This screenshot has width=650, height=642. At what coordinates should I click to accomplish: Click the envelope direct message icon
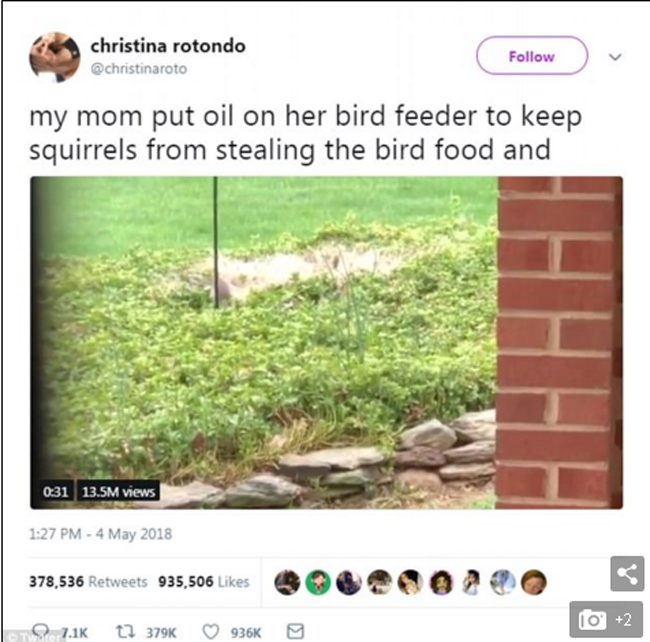click(x=296, y=632)
